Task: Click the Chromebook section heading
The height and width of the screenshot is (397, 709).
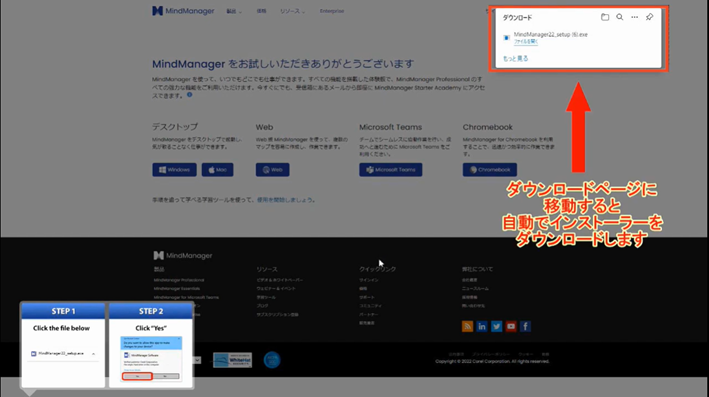Action: (487, 127)
